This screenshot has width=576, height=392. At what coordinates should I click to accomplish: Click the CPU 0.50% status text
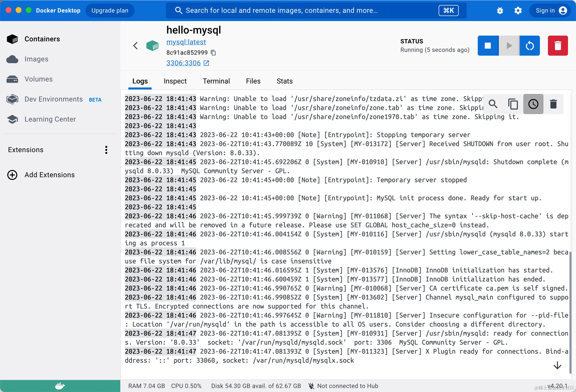pyautogui.click(x=186, y=386)
